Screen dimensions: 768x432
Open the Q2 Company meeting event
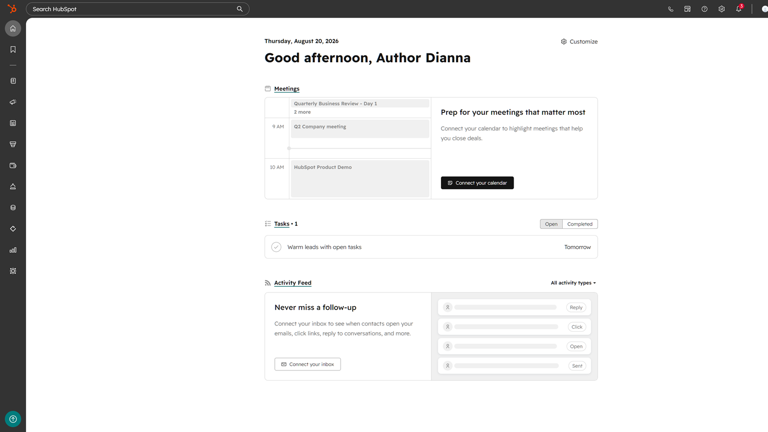pos(360,129)
